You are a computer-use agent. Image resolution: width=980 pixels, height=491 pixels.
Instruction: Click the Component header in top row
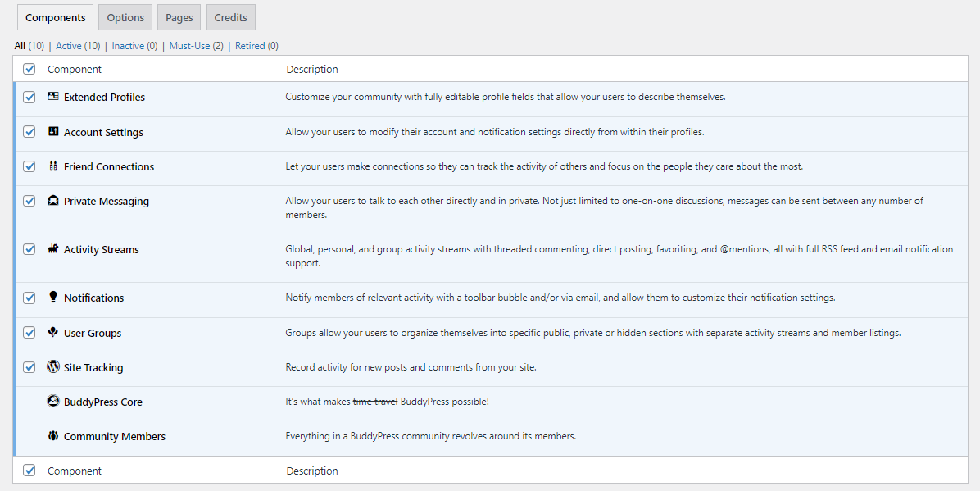pos(75,69)
